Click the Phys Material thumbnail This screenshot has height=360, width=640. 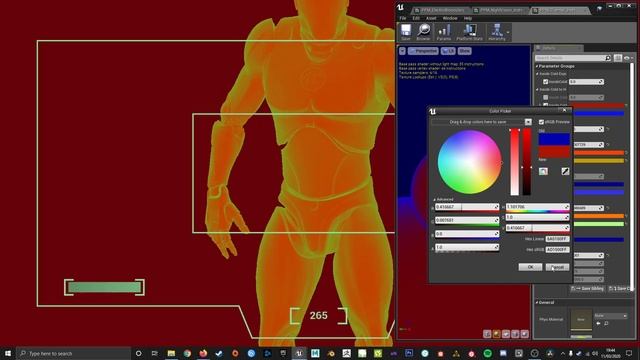pyautogui.click(x=581, y=319)
